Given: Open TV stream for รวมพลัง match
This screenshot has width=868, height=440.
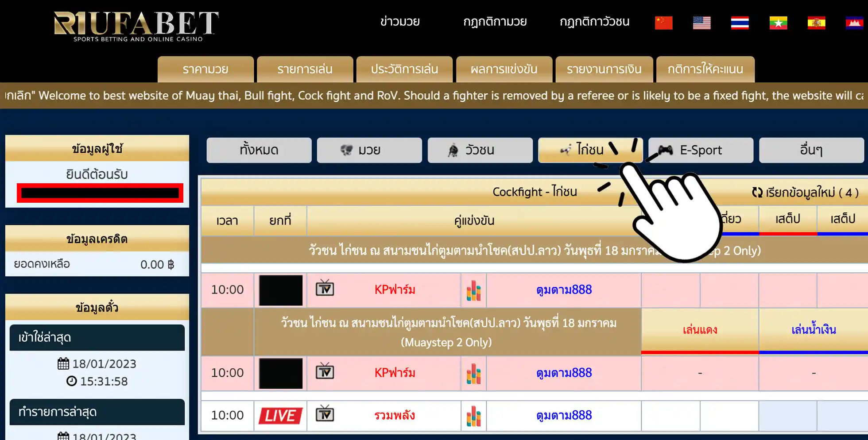Looking at the screenshot, I should coord(325,413).
